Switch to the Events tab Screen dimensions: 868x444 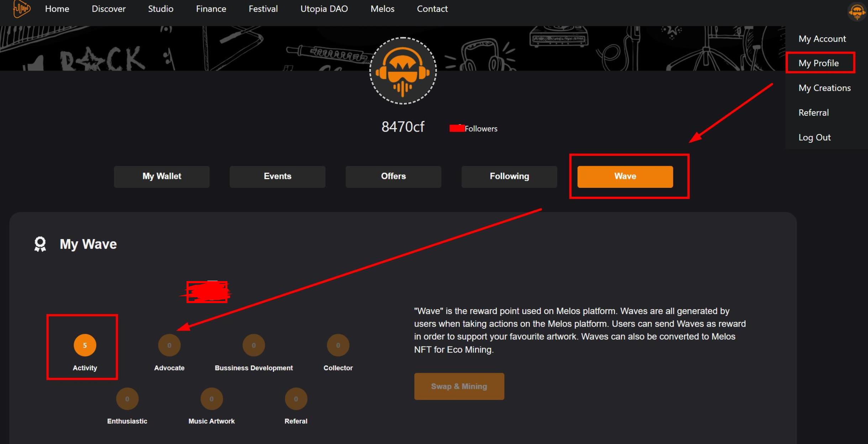(x=277, y=176)
